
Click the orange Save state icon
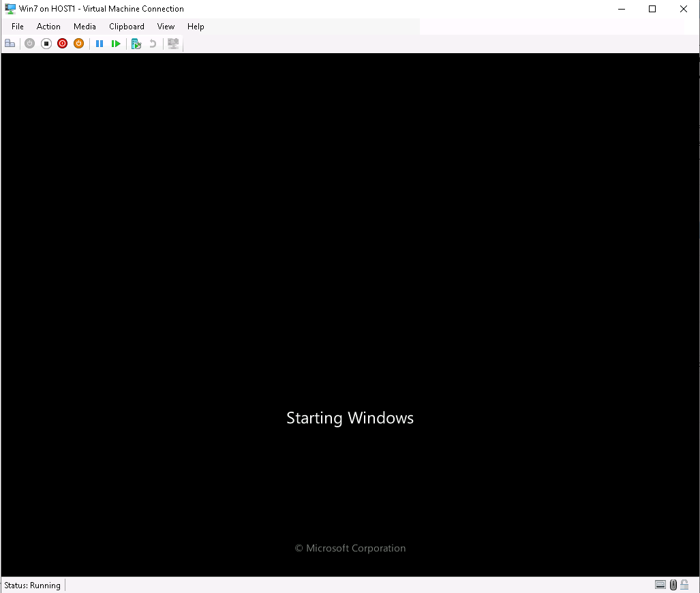click(x=78, y=44)
